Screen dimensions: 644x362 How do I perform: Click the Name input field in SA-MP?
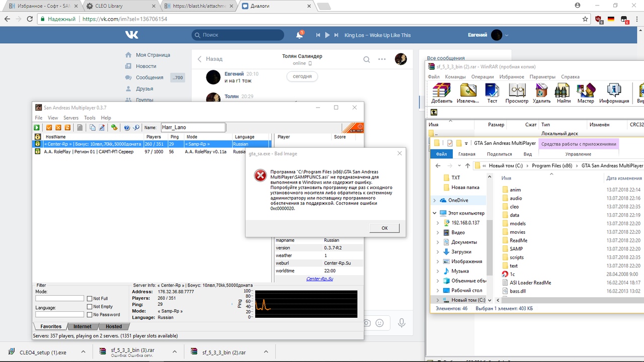193,128
